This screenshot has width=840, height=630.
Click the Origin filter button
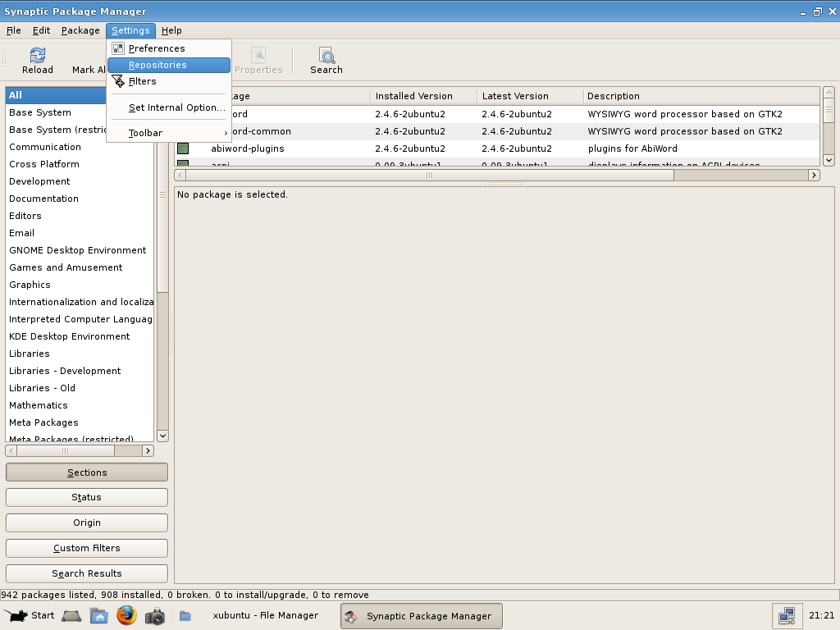[87, 523]
